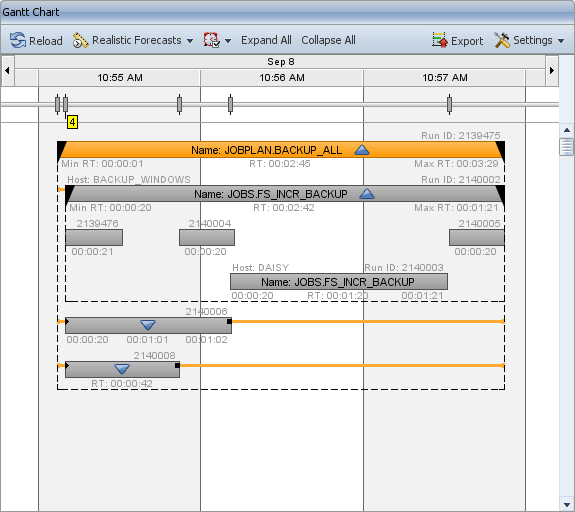Click the Min RT: 00:00:01 value
Viewport: 575px width, 512px height.
[102, 164]
